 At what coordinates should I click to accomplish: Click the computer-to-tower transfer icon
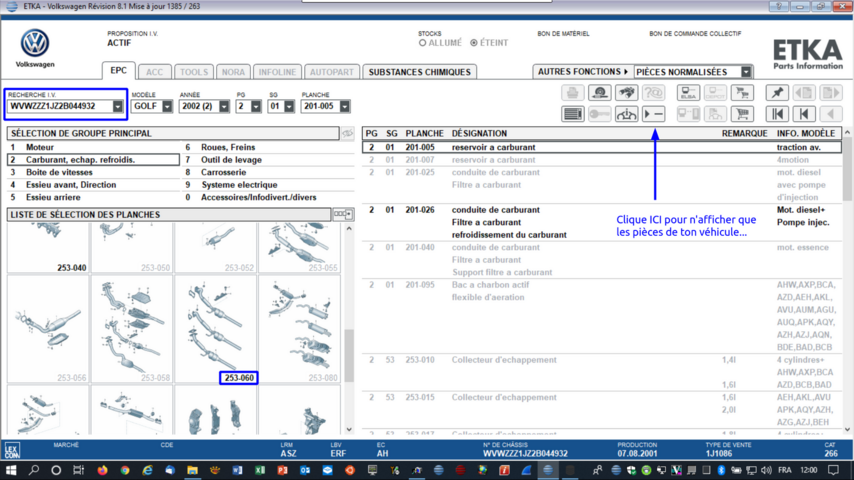point(688,114)
